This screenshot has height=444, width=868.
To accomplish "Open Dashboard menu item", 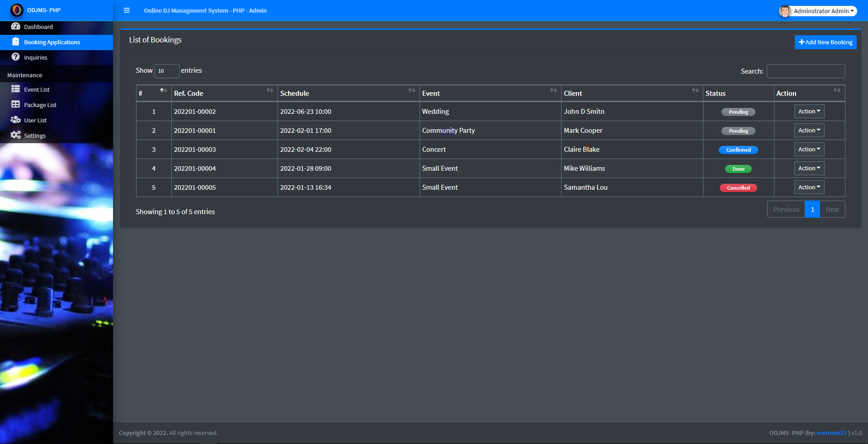I will pyautogui.click(x=57, y=27).
